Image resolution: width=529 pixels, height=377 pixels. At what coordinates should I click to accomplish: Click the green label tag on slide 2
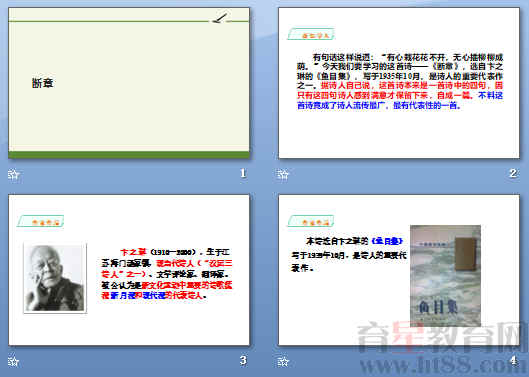tap(311, 34)
